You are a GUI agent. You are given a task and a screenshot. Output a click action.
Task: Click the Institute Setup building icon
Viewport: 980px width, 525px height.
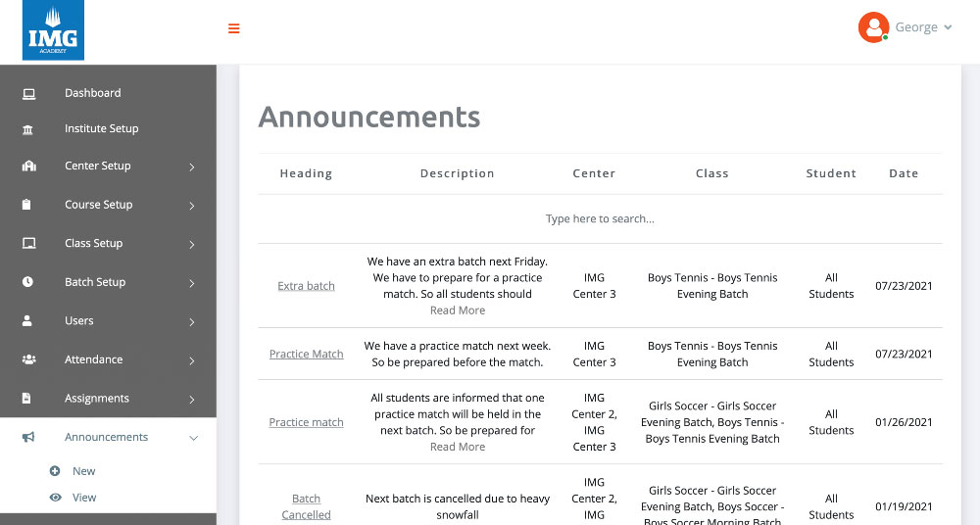point(28,129)
